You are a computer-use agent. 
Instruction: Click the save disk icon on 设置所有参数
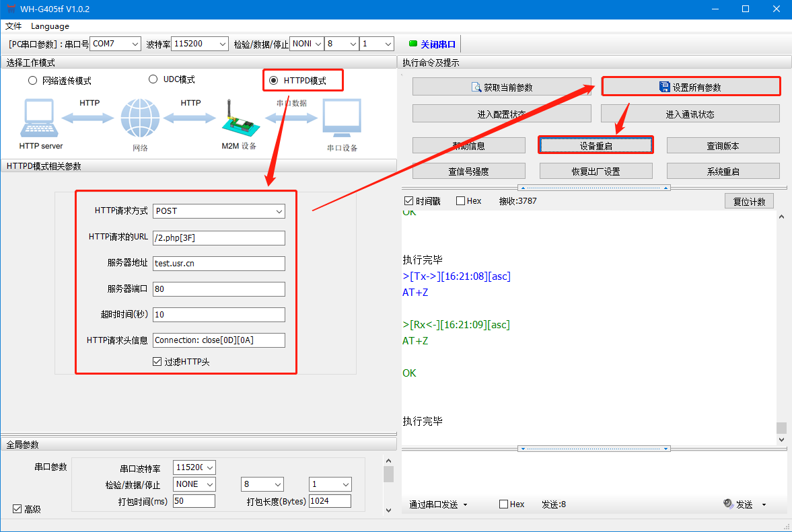(664, 87)
